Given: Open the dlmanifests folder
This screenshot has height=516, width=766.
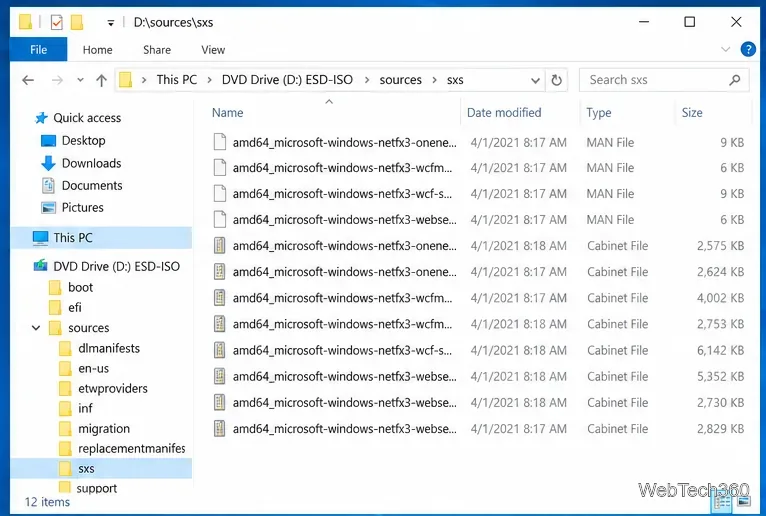Looking at the screenshot, I should tap(99, 348).
